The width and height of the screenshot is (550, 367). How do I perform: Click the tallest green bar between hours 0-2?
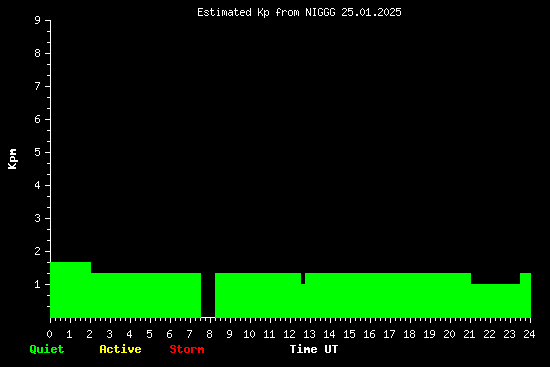71,290
